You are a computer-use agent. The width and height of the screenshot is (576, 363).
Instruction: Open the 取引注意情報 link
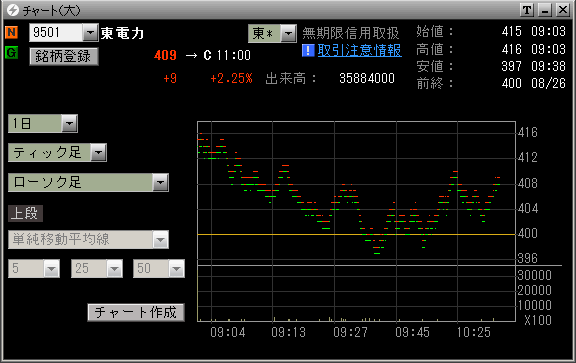359,50
